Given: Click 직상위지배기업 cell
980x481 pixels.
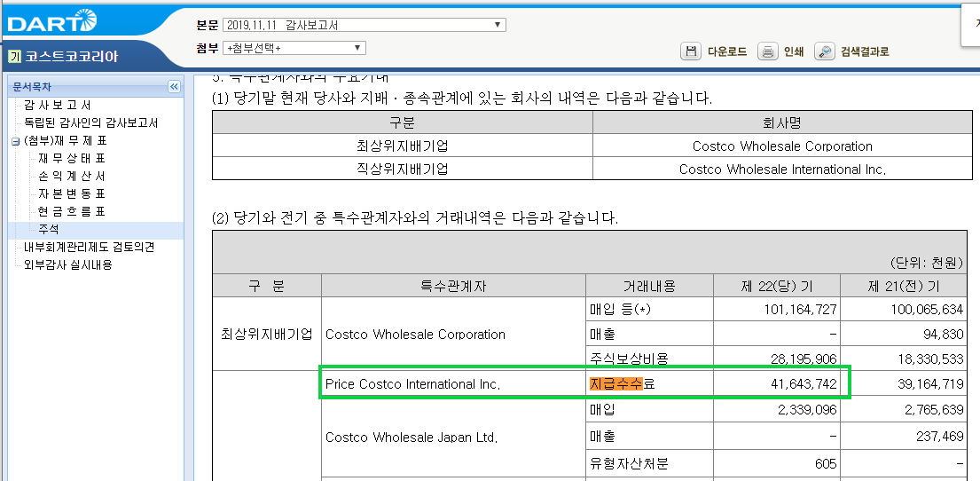Looking at the screenshot, I should click(x=403, y=169).
